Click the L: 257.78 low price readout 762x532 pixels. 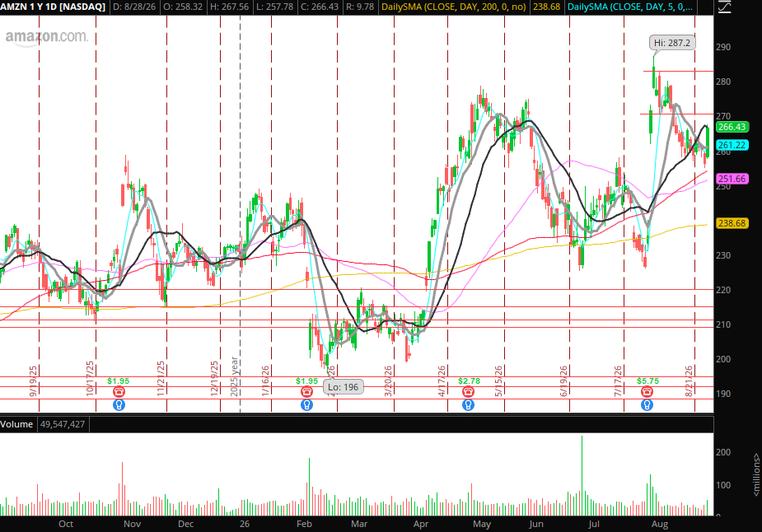click(274, 7)
